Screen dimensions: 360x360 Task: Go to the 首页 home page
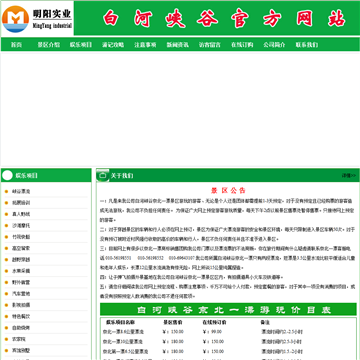pos(16,45)
